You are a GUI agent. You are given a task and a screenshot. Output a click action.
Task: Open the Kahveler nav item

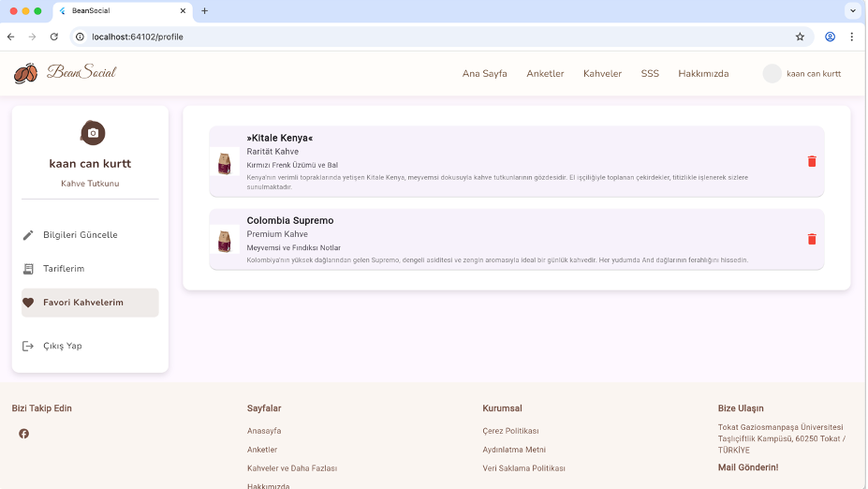click(x=602, y=74)
